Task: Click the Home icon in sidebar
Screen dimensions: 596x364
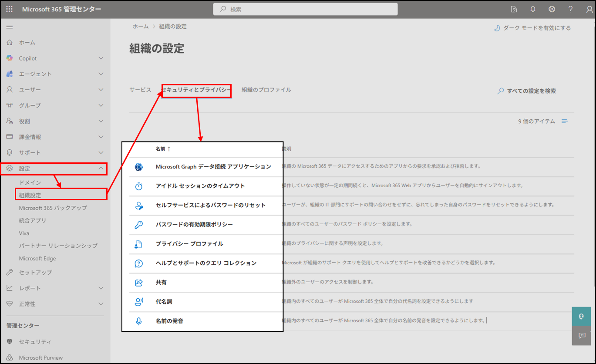Action: pos(10,43)
